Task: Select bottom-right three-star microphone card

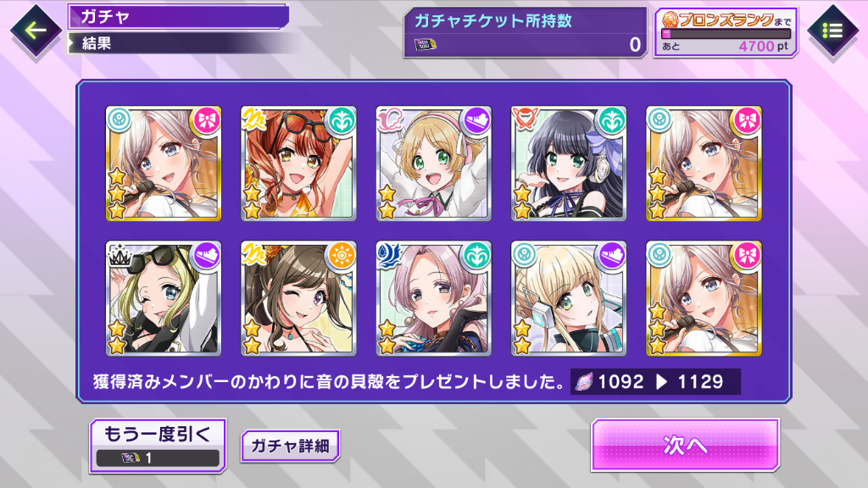Action: 704,299
